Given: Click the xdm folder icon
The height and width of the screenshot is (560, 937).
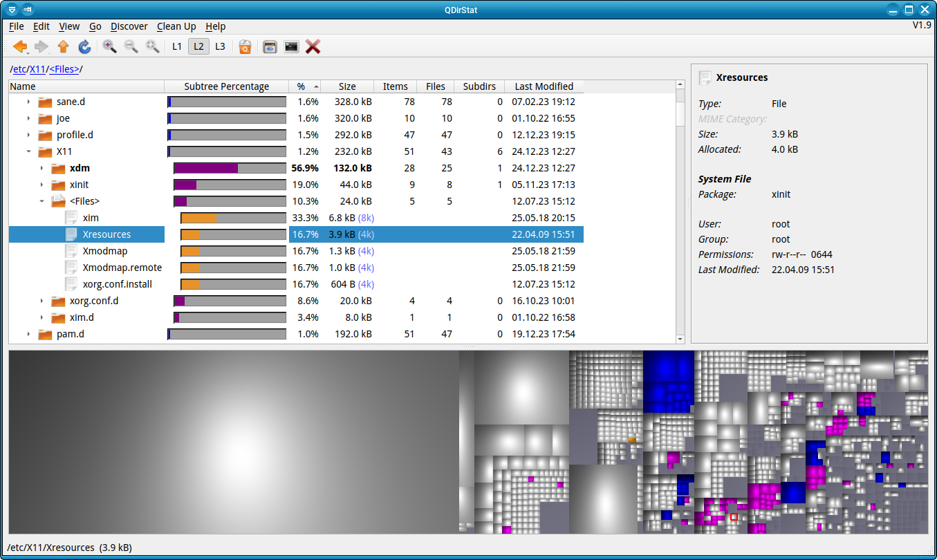Looking at the screenshot, I should 58,168.
